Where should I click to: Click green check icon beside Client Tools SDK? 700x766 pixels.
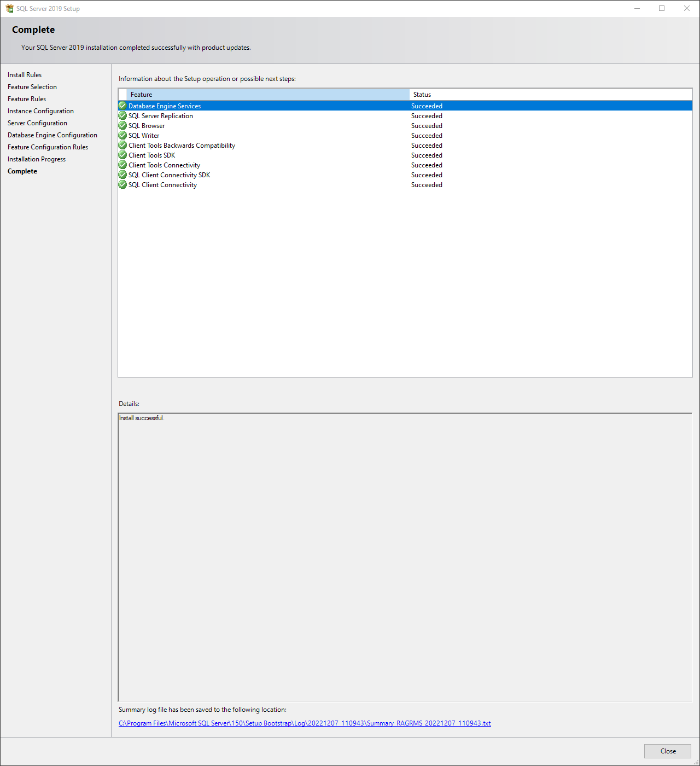click(122, 155)
